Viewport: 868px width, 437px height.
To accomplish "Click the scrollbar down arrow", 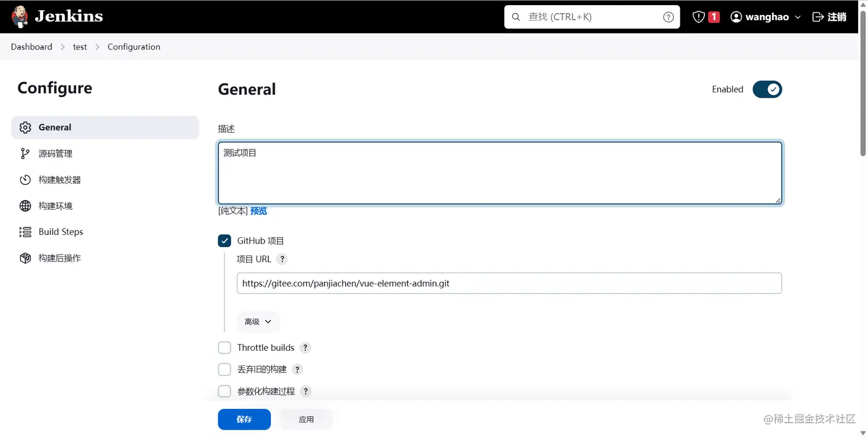I will point(863,432).
